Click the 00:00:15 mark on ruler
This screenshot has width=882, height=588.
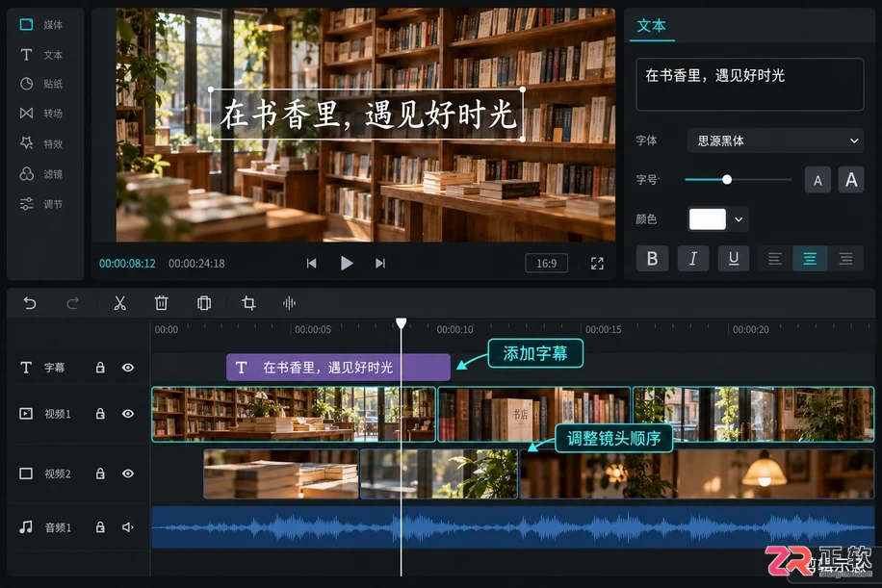click(x=603, y=330)
